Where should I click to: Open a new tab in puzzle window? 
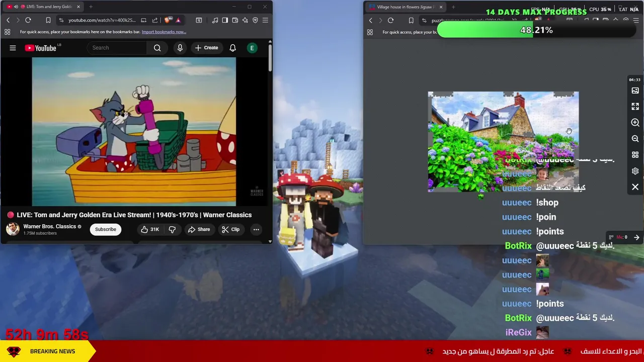click(453, 7)
